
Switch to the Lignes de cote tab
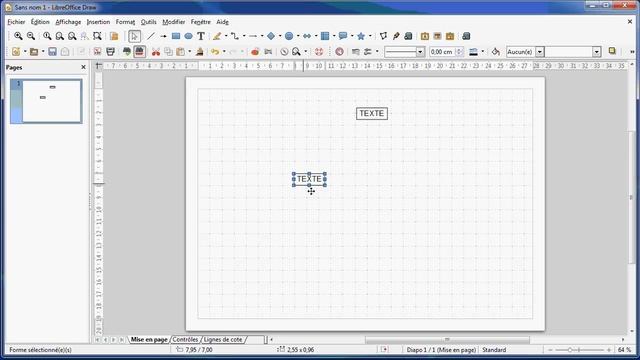click(x=222, y=340)
